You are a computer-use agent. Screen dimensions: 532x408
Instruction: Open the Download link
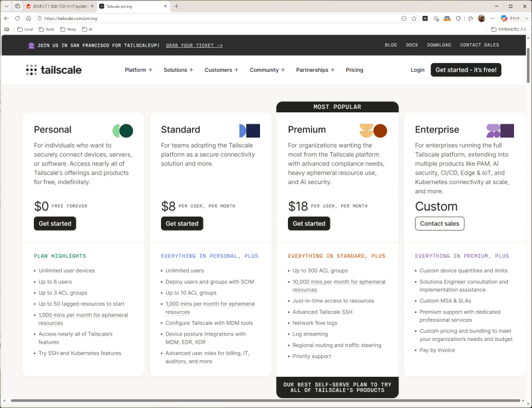pyautogui.click(x=439, y=45)
